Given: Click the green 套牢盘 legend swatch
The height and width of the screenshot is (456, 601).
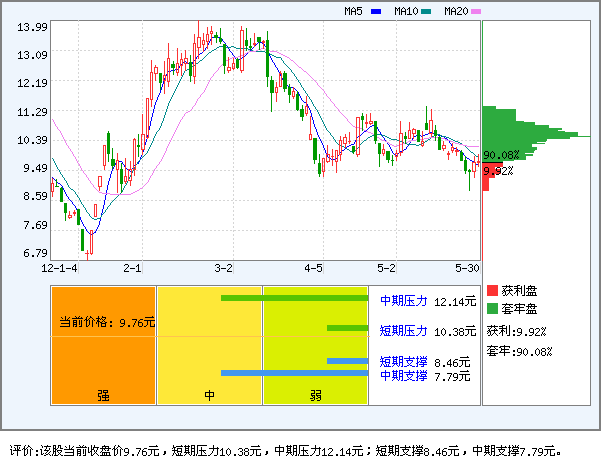Looking at the screenshot, I should [492, 308].
